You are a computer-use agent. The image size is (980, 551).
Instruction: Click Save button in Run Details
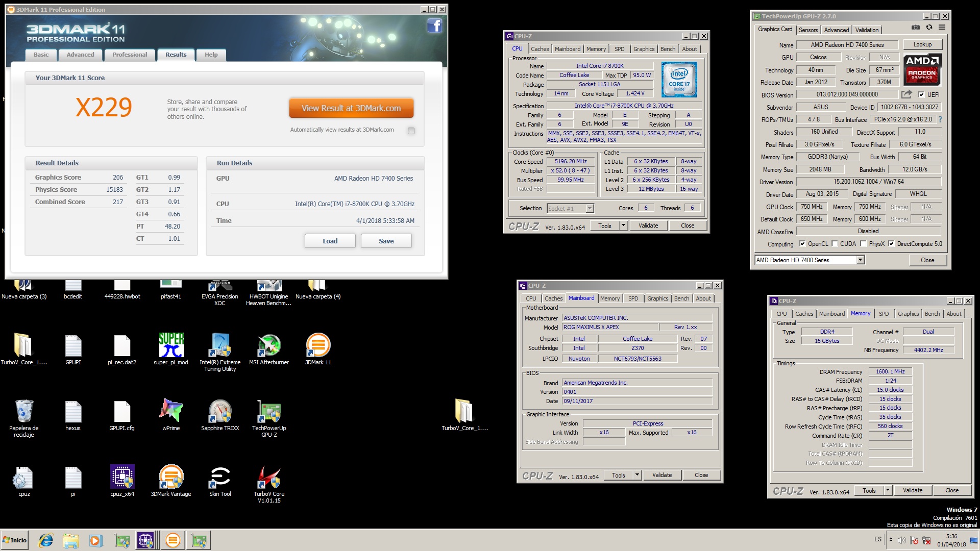coord(386,241)
